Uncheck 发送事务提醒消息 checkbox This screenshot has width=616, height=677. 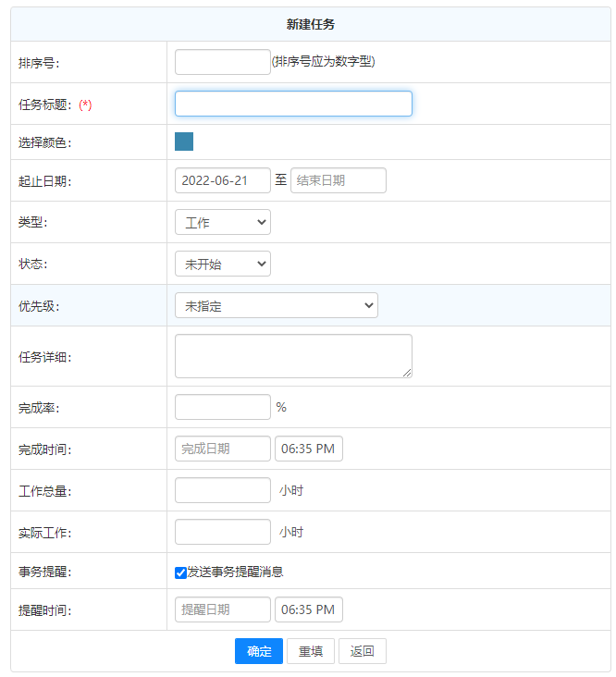[180, 572]
